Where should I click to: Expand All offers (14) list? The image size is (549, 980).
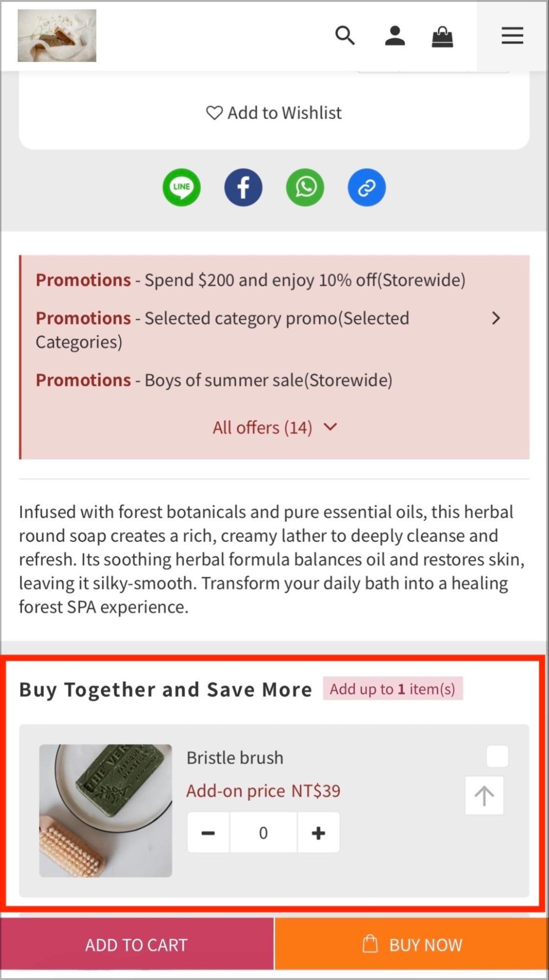point(274,427)
